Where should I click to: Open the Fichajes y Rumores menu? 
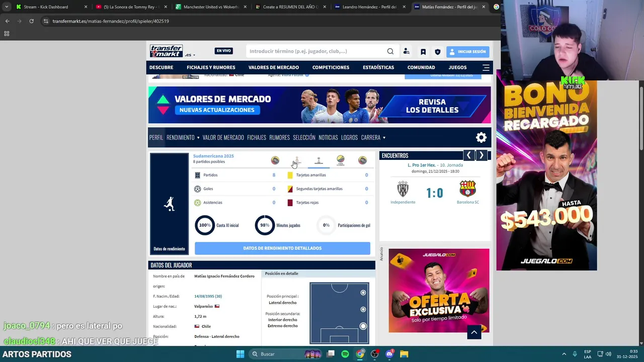[211, 67]
